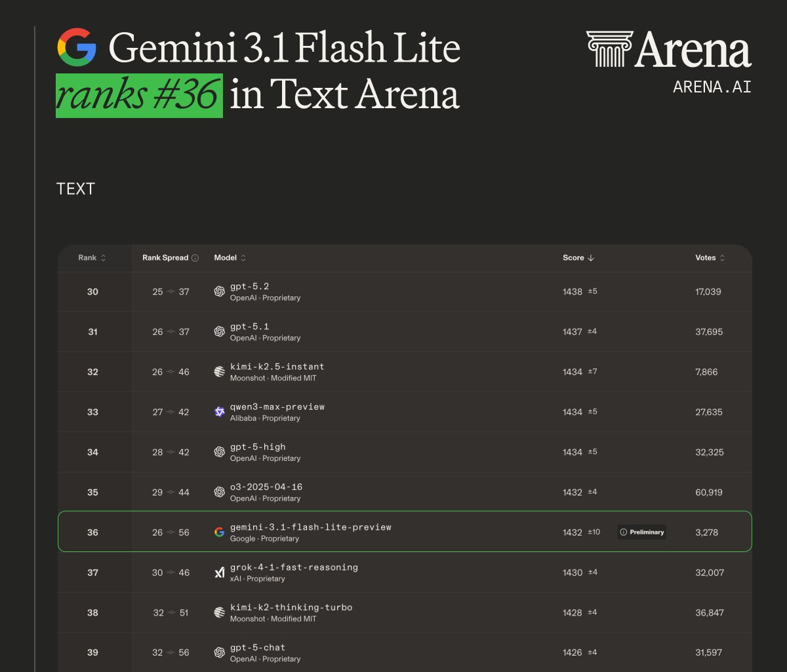Click the Qwen icon beside qwen3-max-preview
Viewport: 787px width, 672px height.
[218, 411]
